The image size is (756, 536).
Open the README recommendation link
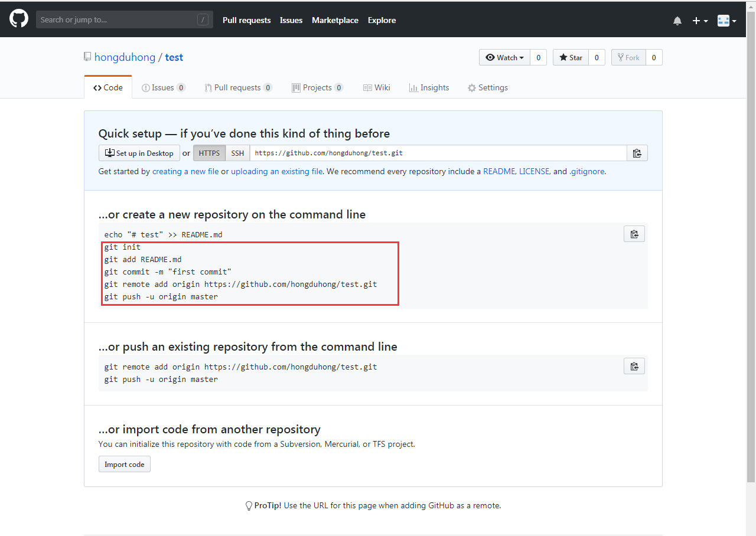click(499, 171)
